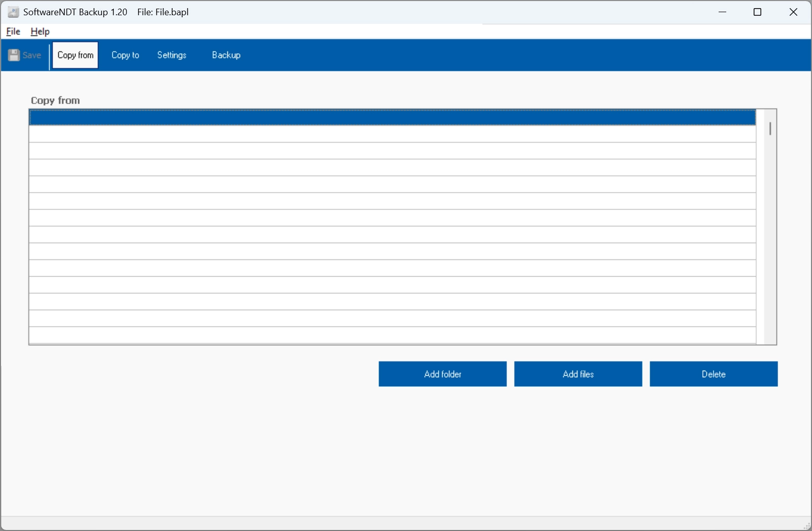Open the File menu
This screenshot has width=812, height=531.
13,31
